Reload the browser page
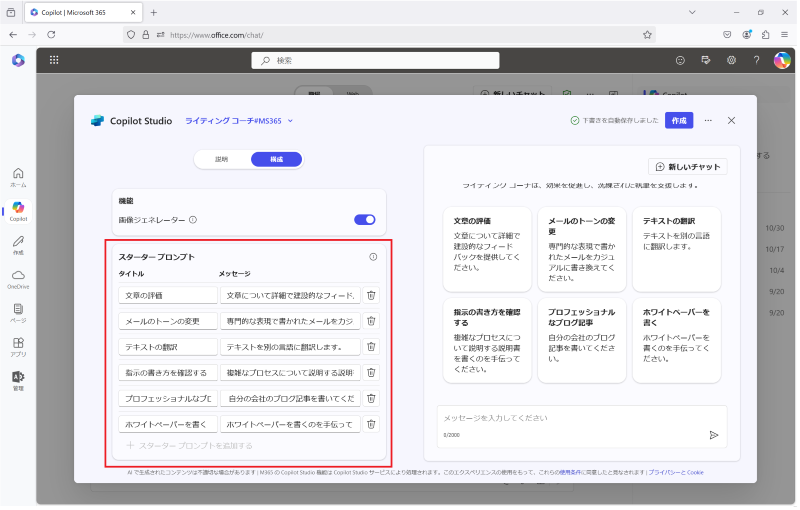The height and width of the screenshot is (510, 800). (x=51, y=35)
